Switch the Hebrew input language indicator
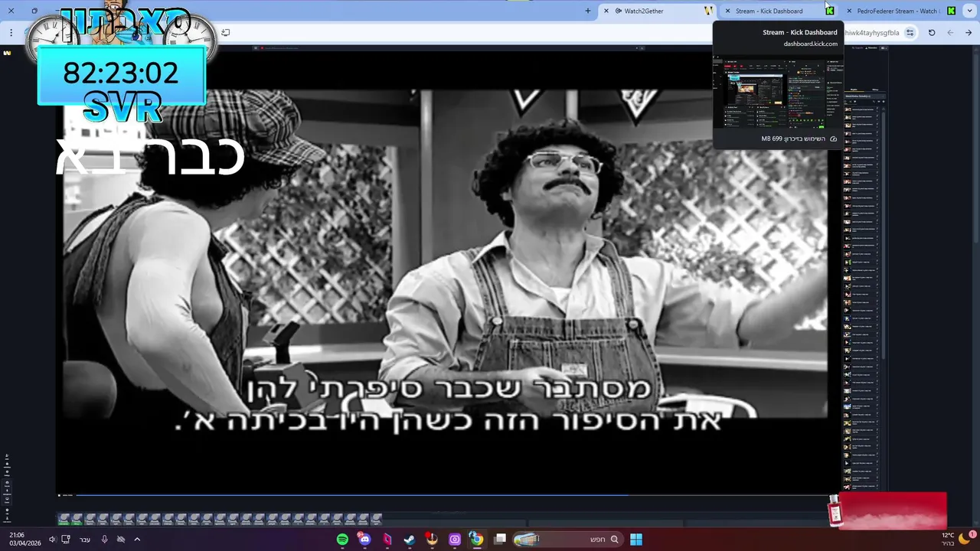Screen dimensions: 980x551 coord(85,540)
